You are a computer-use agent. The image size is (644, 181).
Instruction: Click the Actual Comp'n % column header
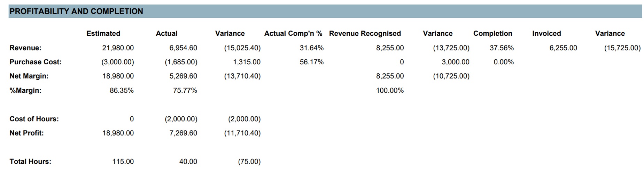point(293,33)
